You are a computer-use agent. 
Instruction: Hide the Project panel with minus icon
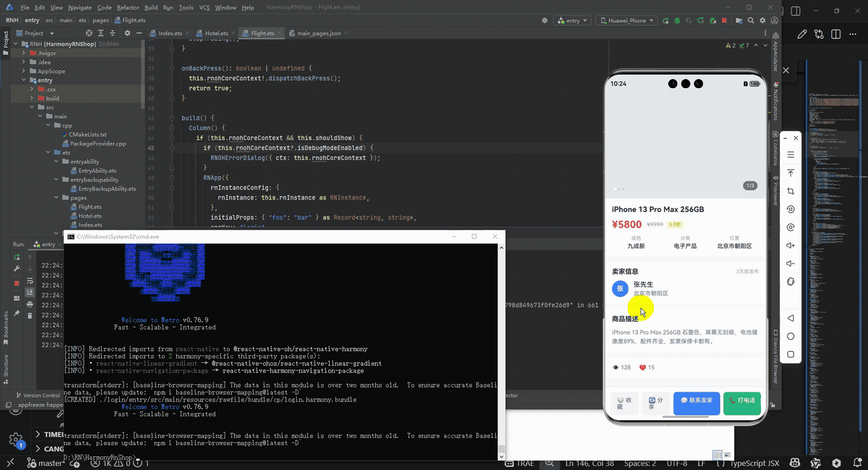139,33
